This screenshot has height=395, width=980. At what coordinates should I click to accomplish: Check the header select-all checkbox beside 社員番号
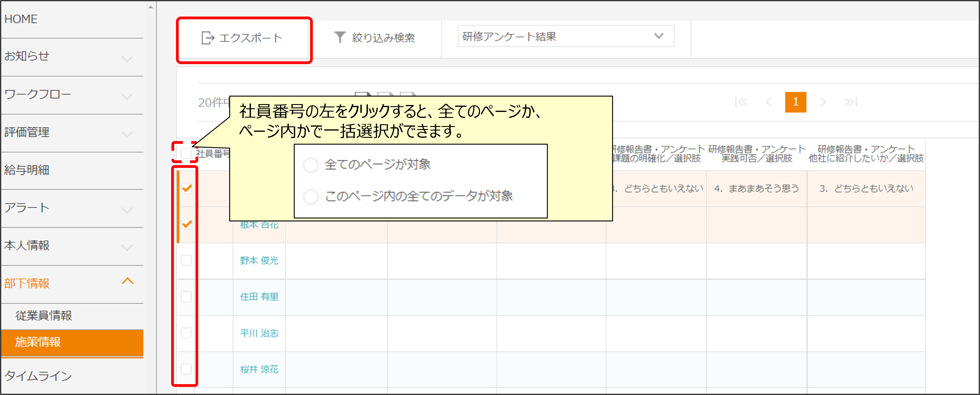tap(186, 153)
